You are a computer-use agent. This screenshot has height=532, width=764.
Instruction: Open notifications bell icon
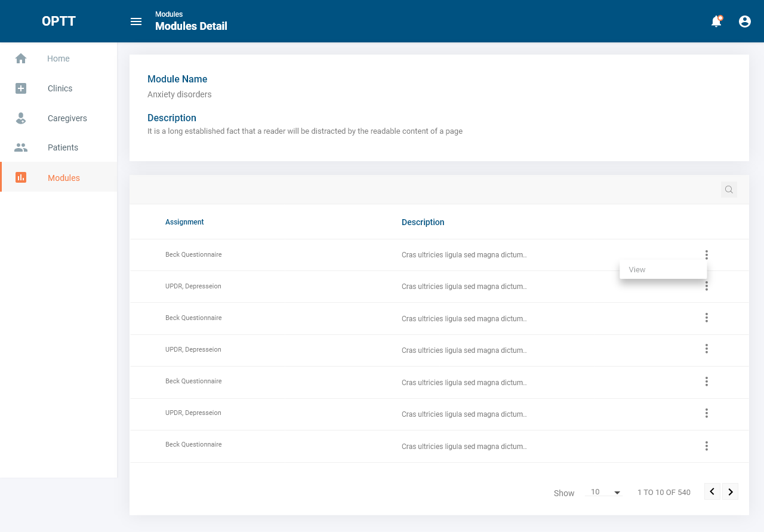(716, 21)
